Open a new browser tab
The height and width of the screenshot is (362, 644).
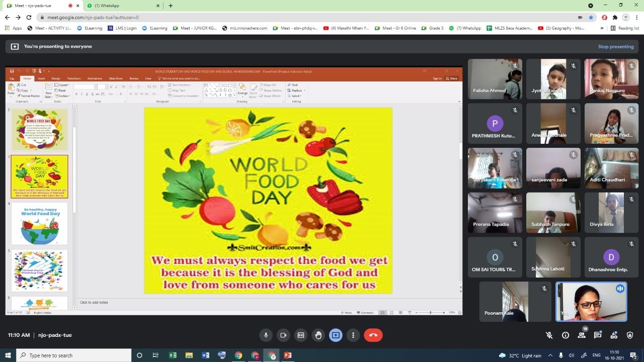pos(171,6)
